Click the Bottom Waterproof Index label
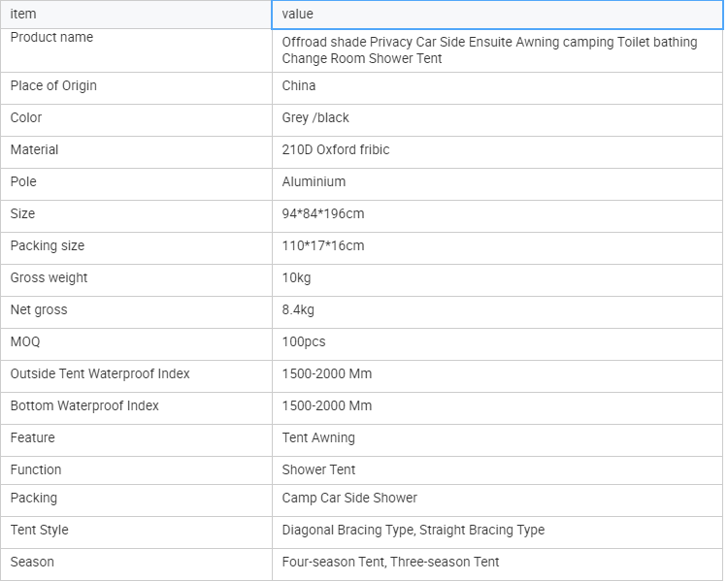The image size is (728, 581). 84,405
